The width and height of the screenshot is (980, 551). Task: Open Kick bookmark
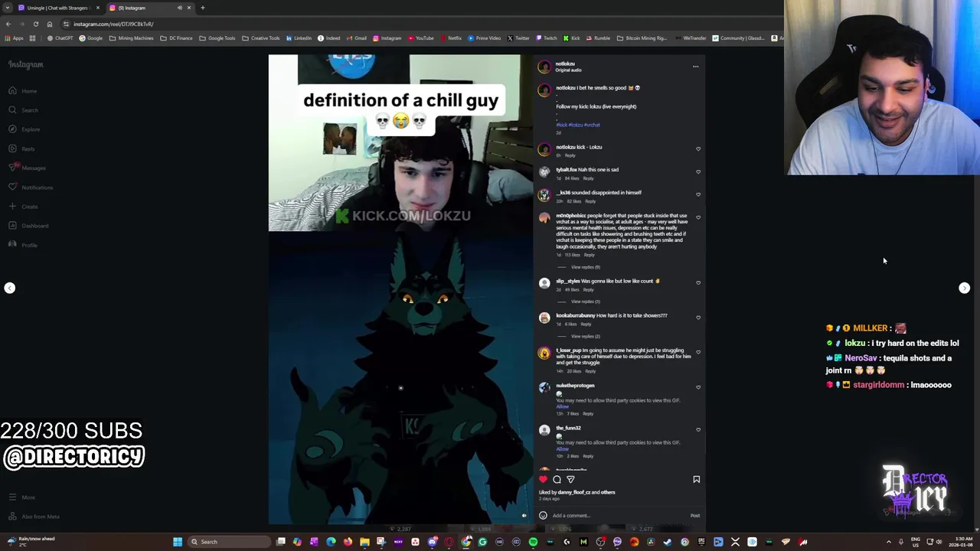click(572, 38)
